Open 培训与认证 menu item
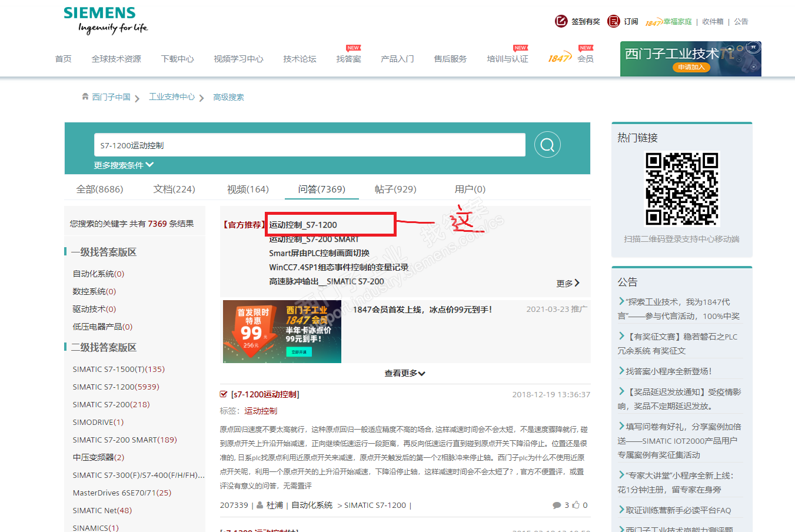 [x=507, y=59]
